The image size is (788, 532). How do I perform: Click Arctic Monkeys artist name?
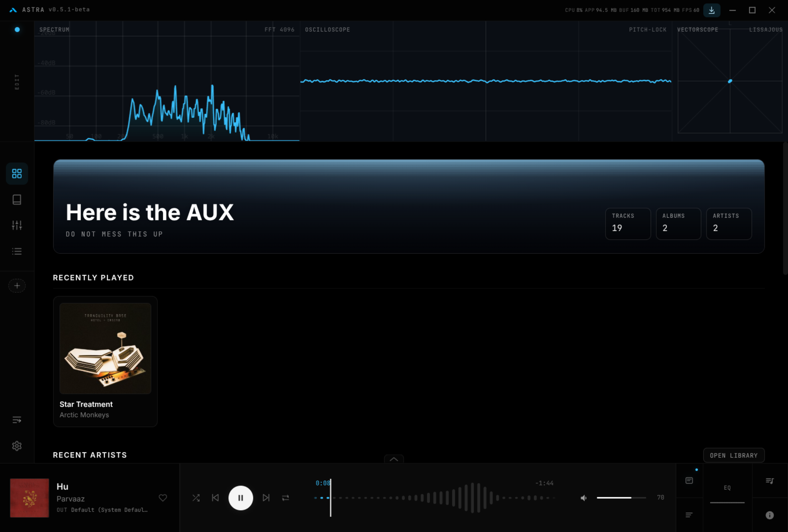(x=84, y=415)
